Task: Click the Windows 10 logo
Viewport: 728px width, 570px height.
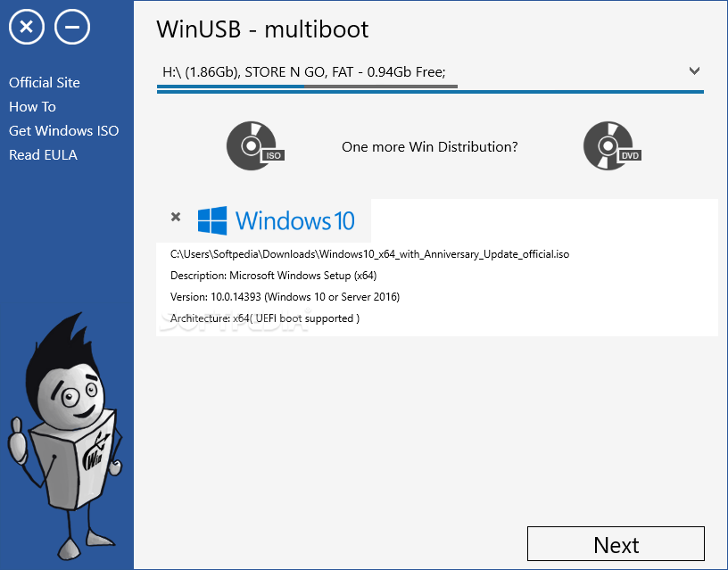Action: (x=276, y=220)
